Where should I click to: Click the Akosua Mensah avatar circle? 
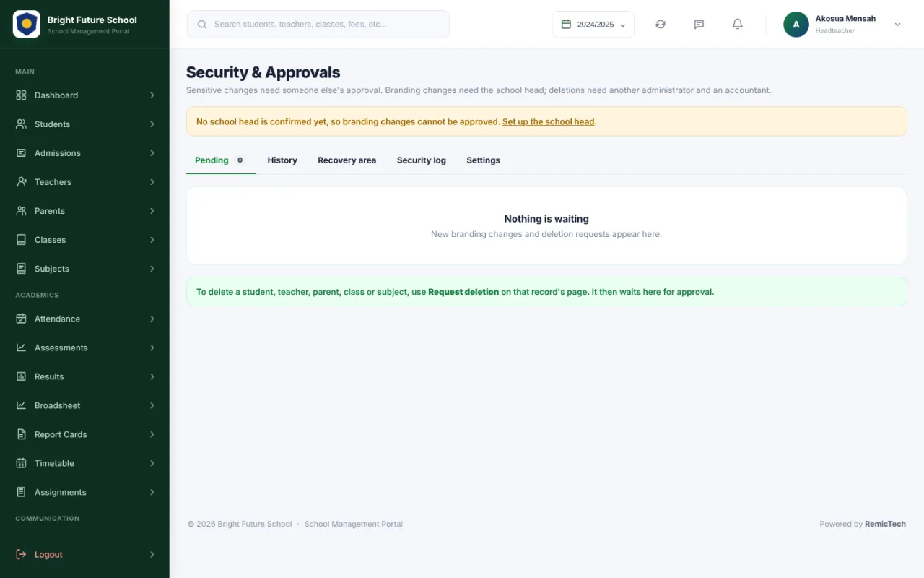[x=796, y=25]
